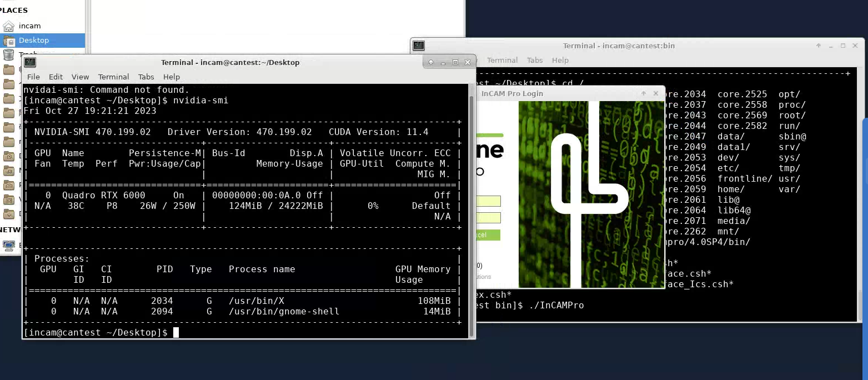
Task: Open the download-arrow folder in the sidebar
Action: point(8,214)
